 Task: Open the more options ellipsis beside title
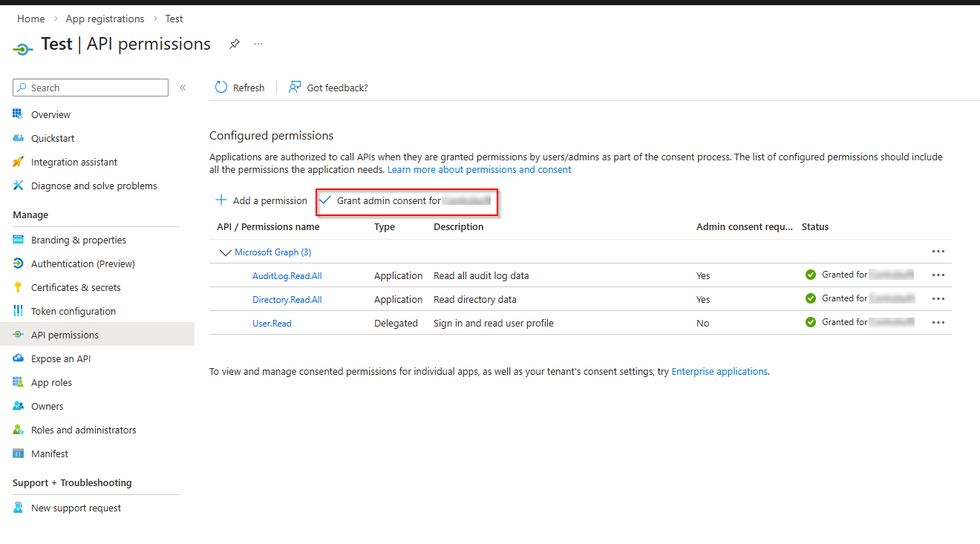258,45
